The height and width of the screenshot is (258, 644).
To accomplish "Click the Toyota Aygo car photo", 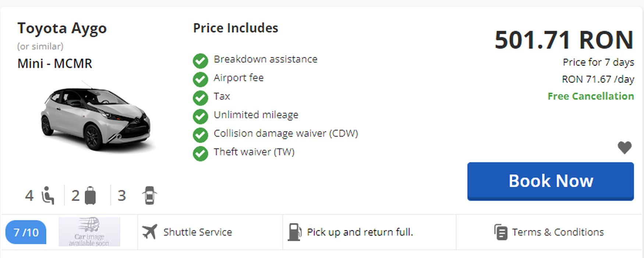I will point(96,119).
